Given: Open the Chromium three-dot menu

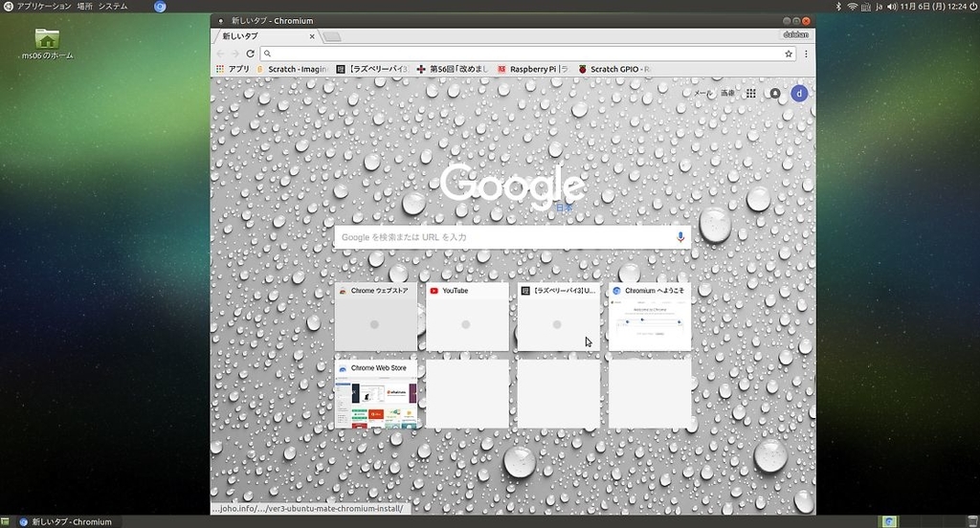Looking at the screenshot, I should (x=806, y=54).
